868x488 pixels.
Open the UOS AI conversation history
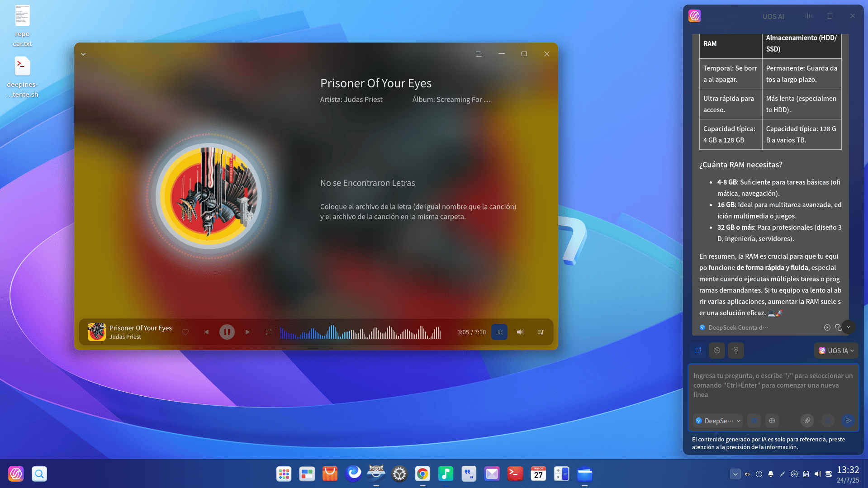coord(717,351)
